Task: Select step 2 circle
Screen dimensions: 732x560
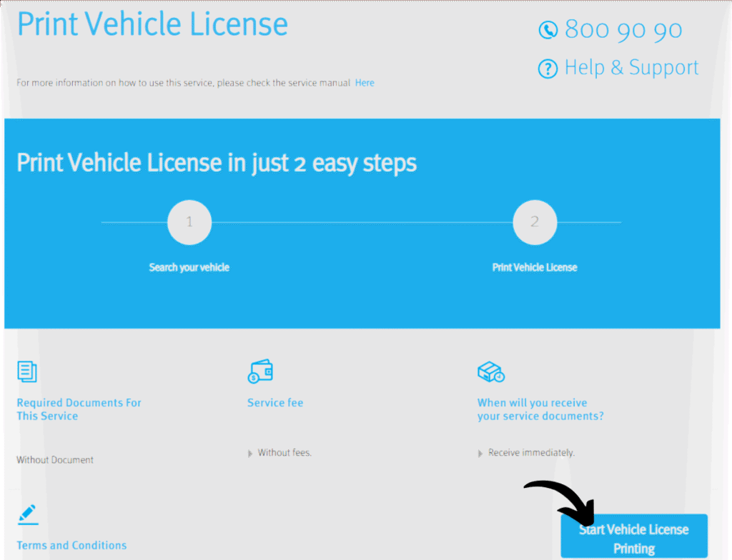Action: click(535, 222)
